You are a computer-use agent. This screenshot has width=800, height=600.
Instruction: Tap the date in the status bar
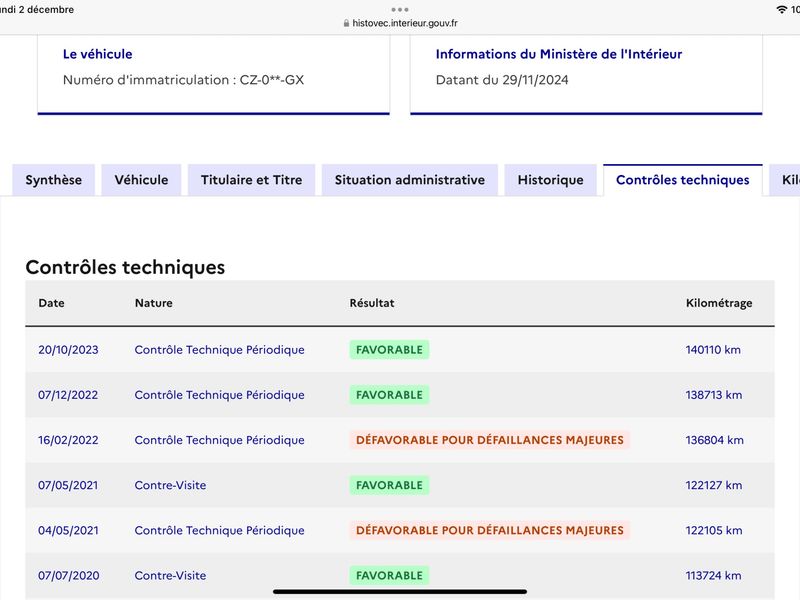tap(37, 10)
